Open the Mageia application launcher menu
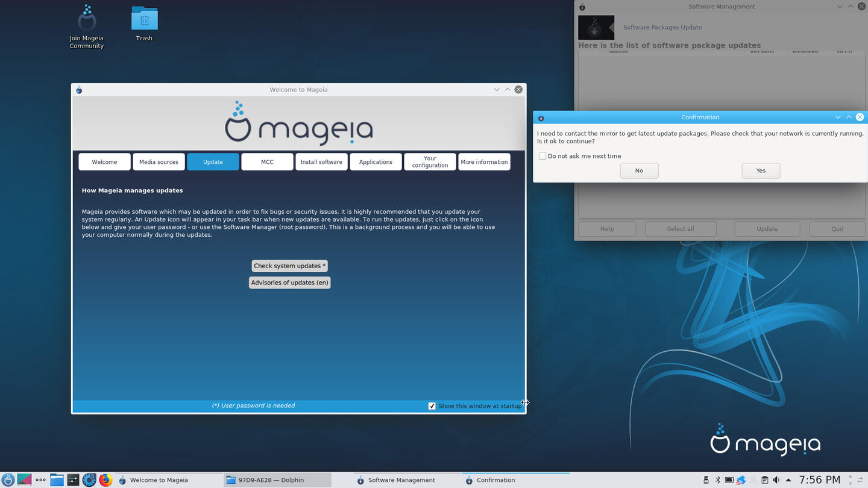The image size is (868, 488). tap(8, 480)
